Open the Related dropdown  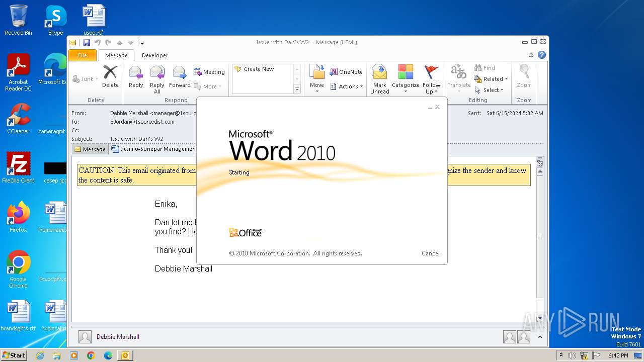[491, 79]
